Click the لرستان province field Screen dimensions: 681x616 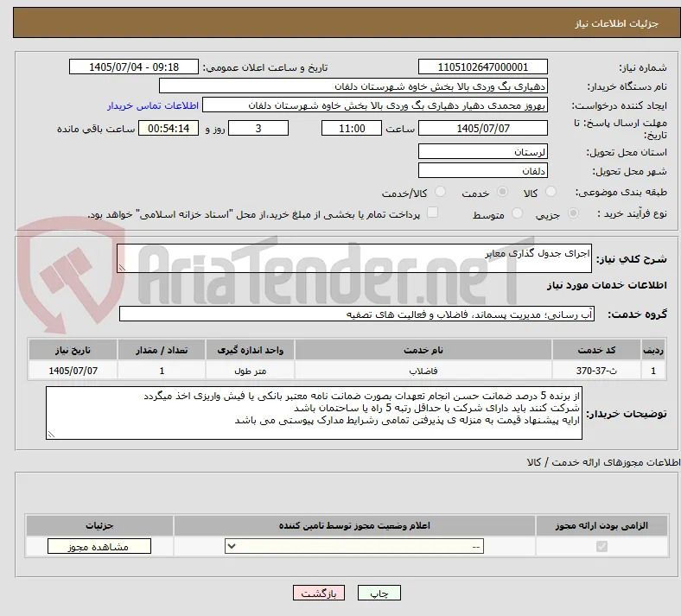(482, 151)
